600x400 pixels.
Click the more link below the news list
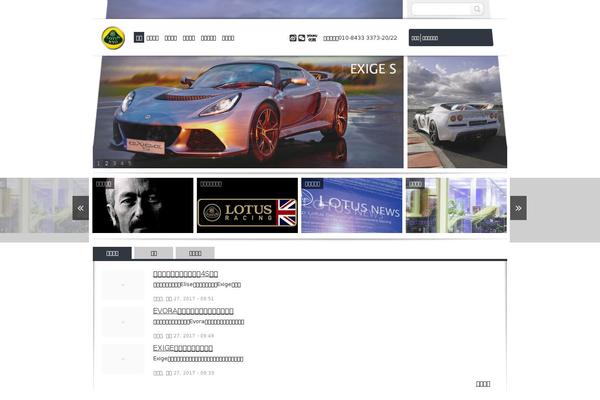(x=483, y=384)
